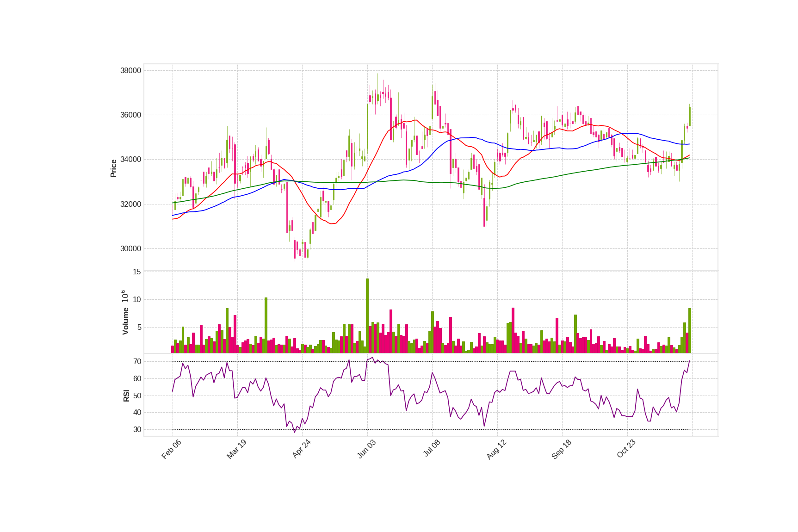798x532 pixels.
Task: Click the Jul 08 date label
Action: point(432,448)
